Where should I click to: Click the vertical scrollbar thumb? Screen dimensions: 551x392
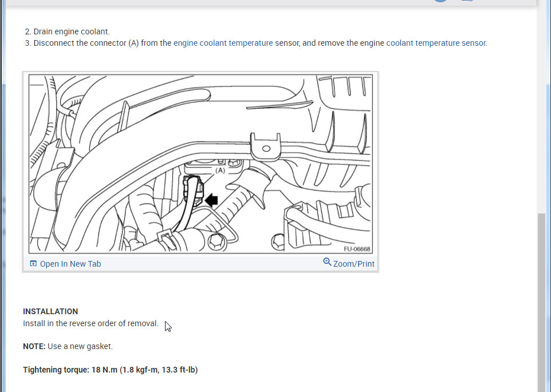click(x=541, y=302)
